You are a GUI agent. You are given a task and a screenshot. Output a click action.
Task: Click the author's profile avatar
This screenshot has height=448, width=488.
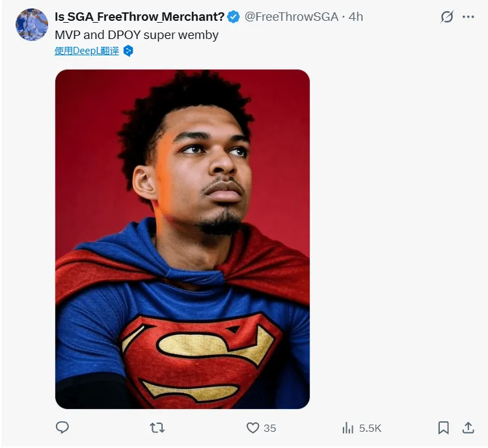point(32,25)
